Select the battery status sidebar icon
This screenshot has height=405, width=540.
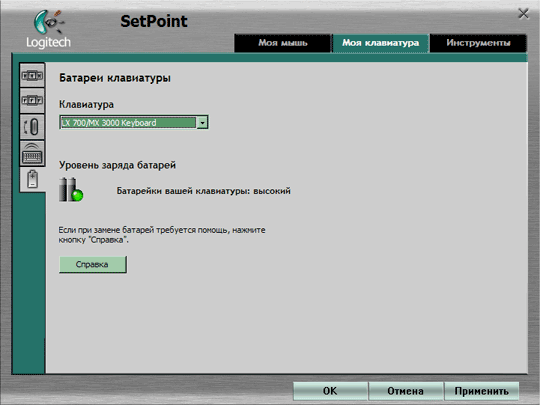tap(32, 179)
